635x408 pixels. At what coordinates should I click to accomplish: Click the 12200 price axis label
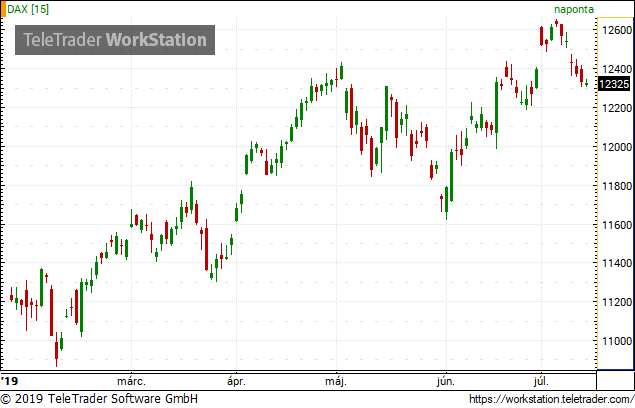click(617, 108)
